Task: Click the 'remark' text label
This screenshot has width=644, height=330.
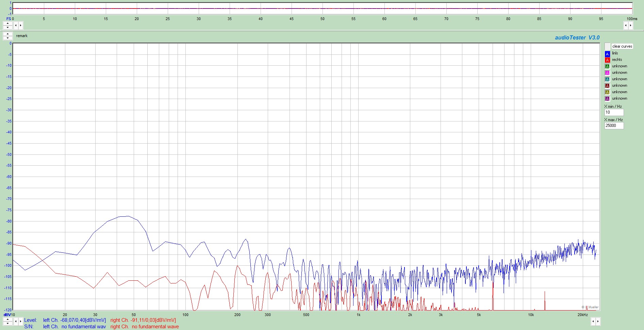Action: 22,36
